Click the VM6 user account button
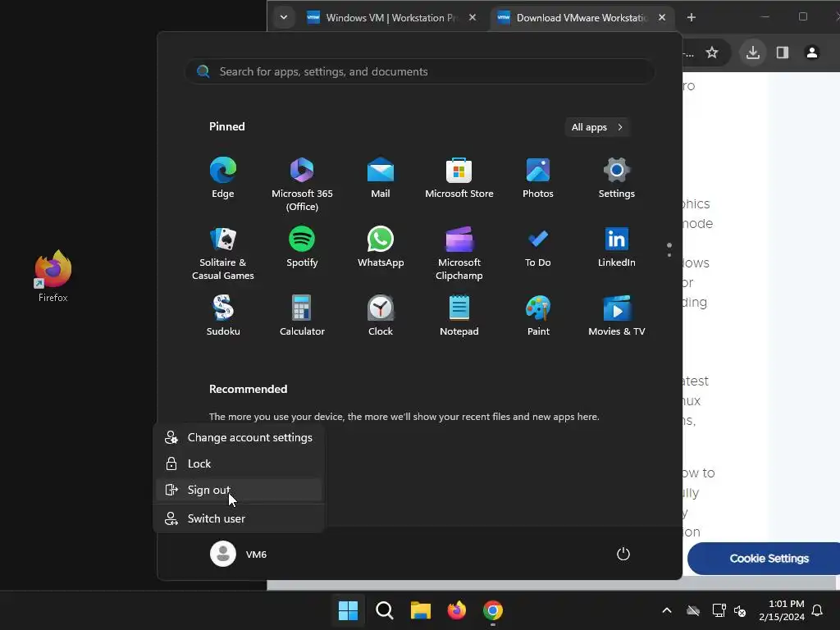840x630 pixels. (x=239, y=554)
